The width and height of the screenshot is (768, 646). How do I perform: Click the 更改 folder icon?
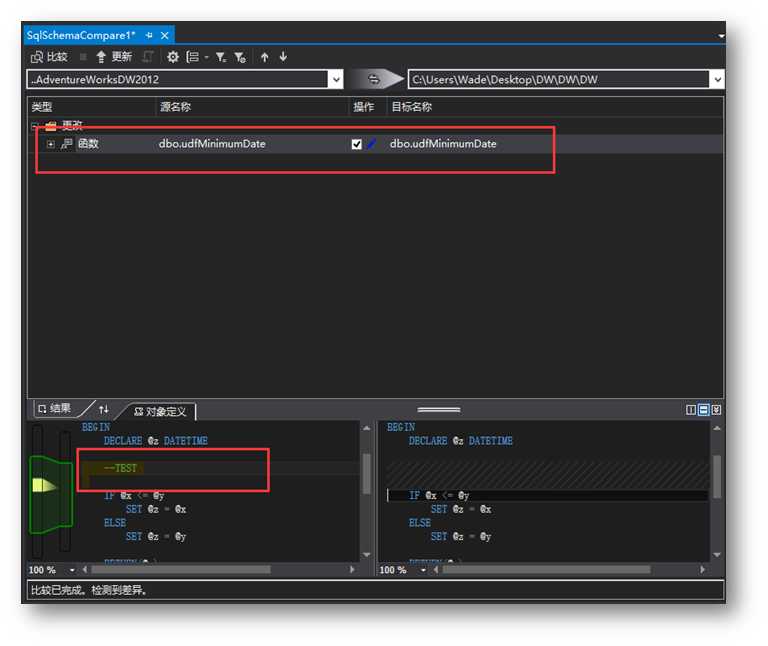coord(51,126)
